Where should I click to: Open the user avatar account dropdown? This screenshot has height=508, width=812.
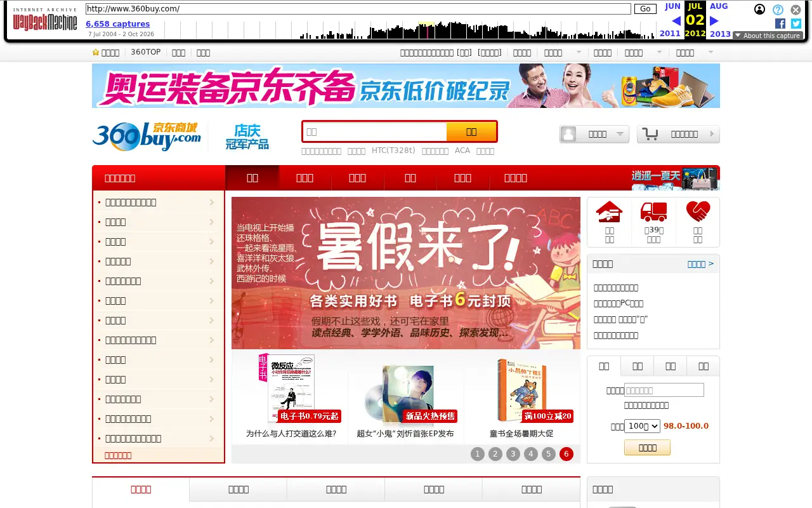(594, 134)
